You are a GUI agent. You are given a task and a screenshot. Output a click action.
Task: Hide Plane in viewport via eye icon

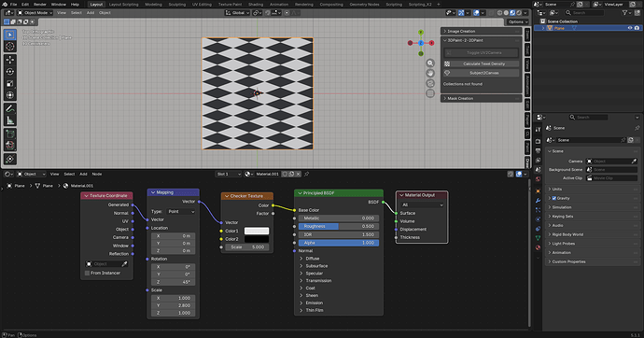(630, 28)
